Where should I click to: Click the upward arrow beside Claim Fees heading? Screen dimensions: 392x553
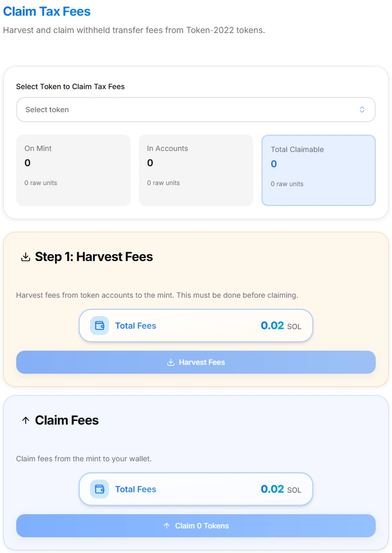pyautogui.click(x=25, y=419)
